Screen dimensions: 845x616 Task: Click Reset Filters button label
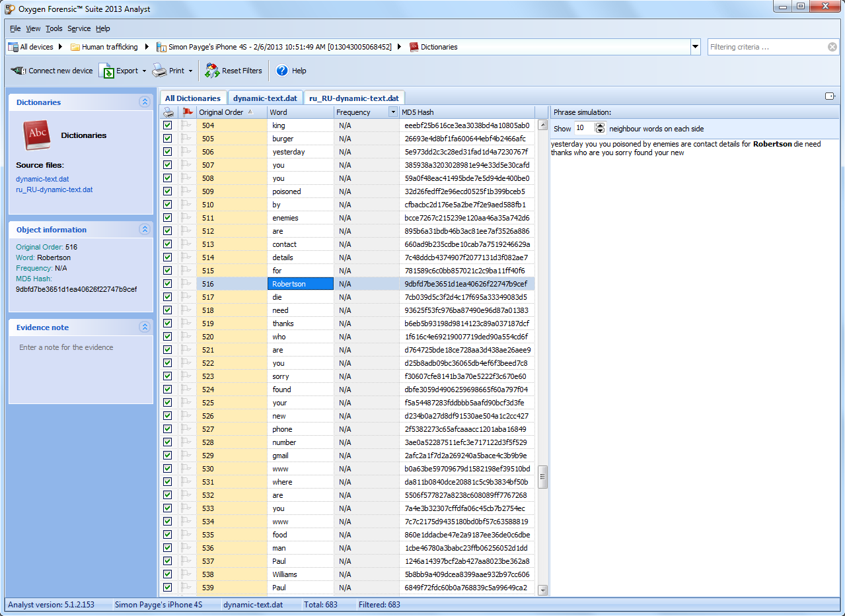click(x=242, y=71)
